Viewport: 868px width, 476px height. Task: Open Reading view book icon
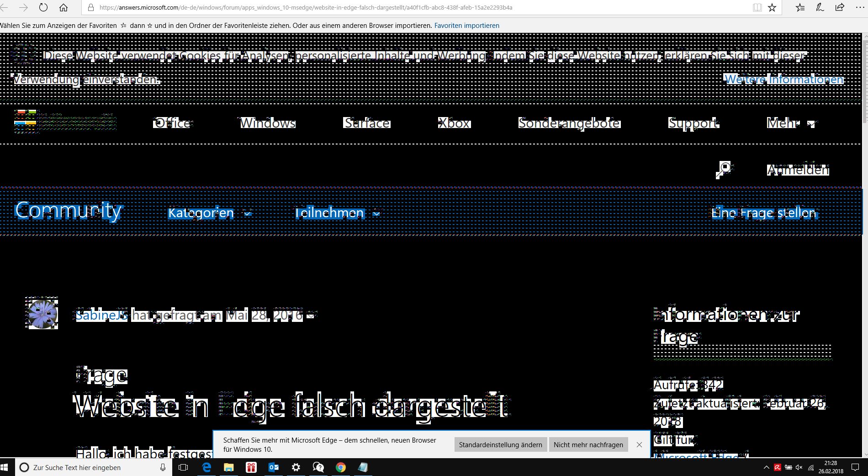[x=757, y=7]
